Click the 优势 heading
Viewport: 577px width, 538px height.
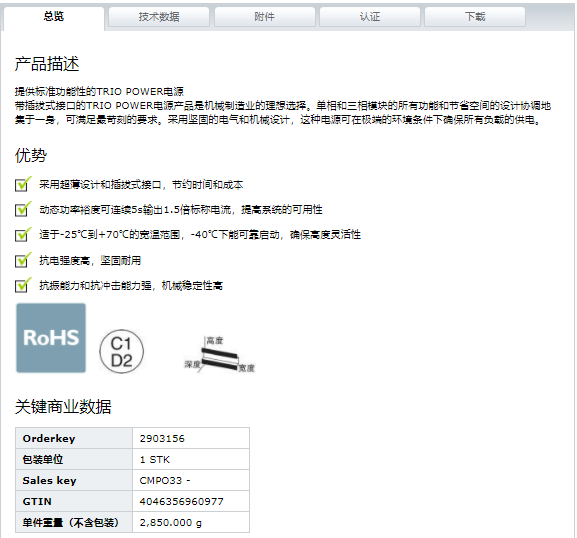[x=31, y=155]
